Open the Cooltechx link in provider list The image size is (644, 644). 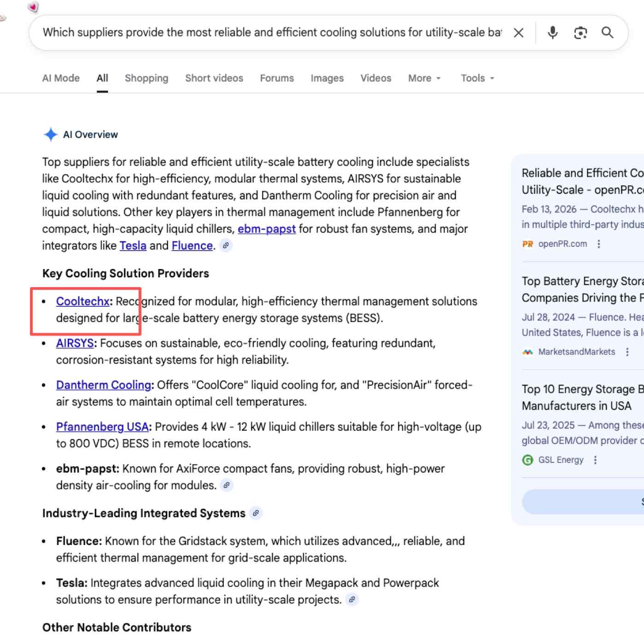82,301
